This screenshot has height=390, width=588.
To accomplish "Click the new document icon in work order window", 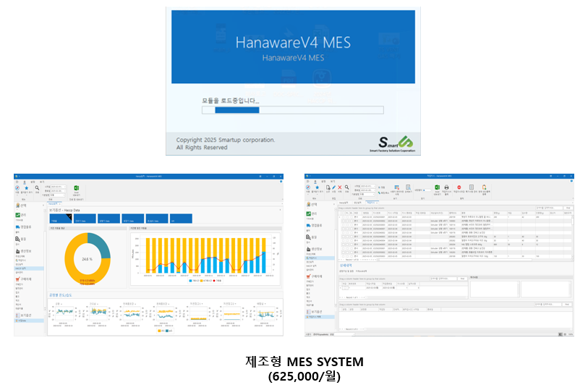I will [x=328, y=187].
